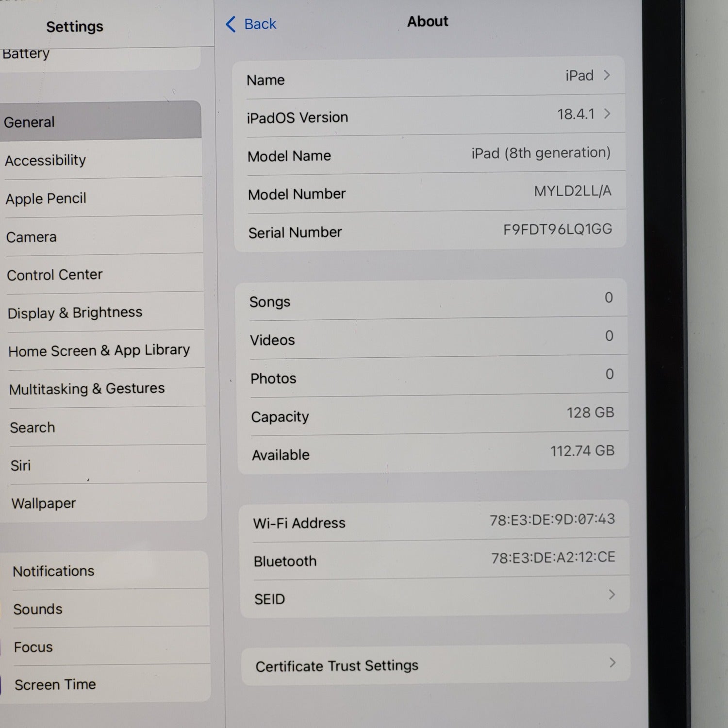The image size is (728, 728).
Task: Tap the Available label
Action: 281,455
